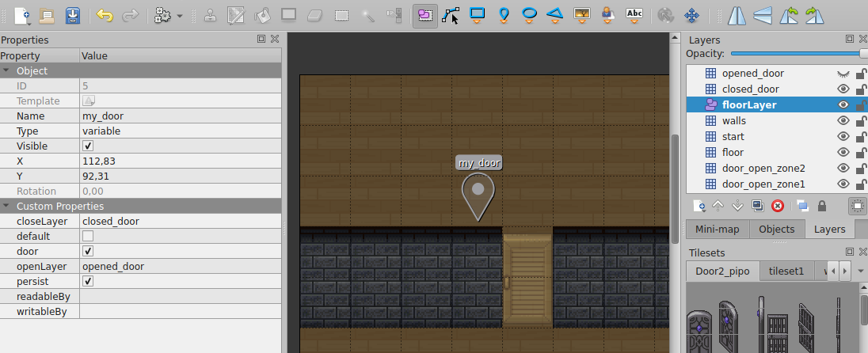Select the Insert Rectangle tool

pyautogui.click(x=478, y=14)
